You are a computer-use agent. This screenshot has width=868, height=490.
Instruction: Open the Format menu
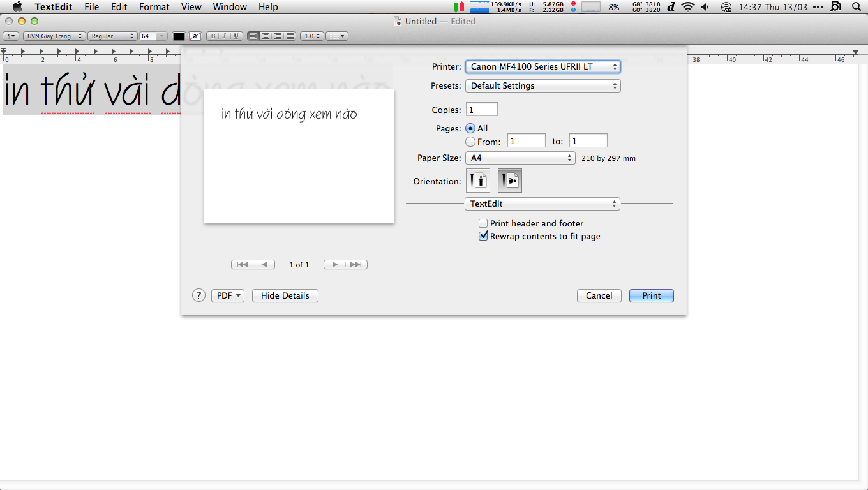(154, 7)
